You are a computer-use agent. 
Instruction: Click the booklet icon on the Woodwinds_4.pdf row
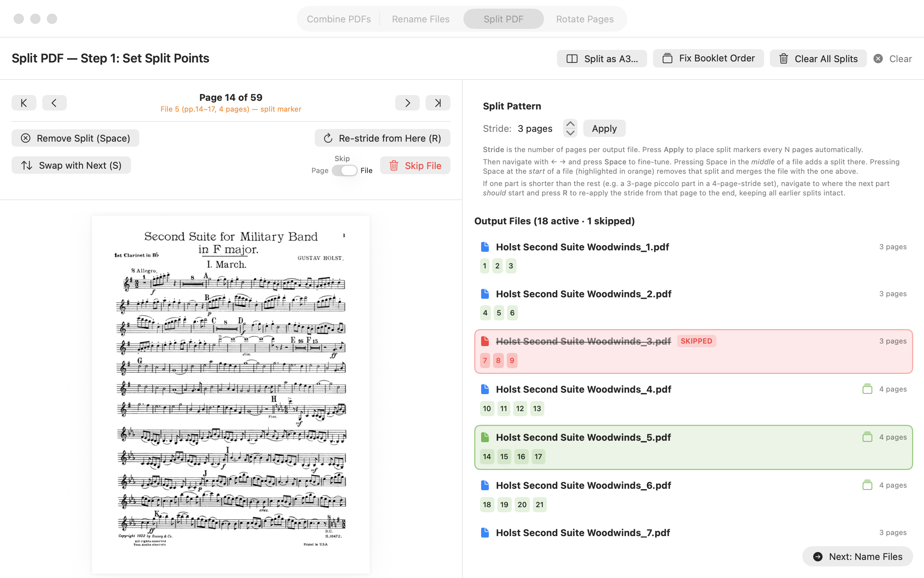coord(867,389)
